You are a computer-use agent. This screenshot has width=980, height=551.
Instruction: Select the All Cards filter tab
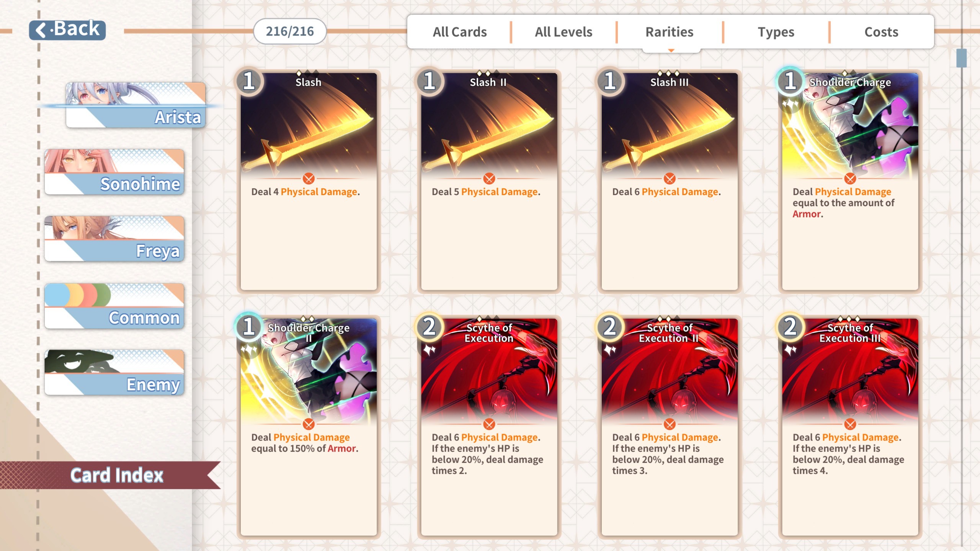[460, 32]
